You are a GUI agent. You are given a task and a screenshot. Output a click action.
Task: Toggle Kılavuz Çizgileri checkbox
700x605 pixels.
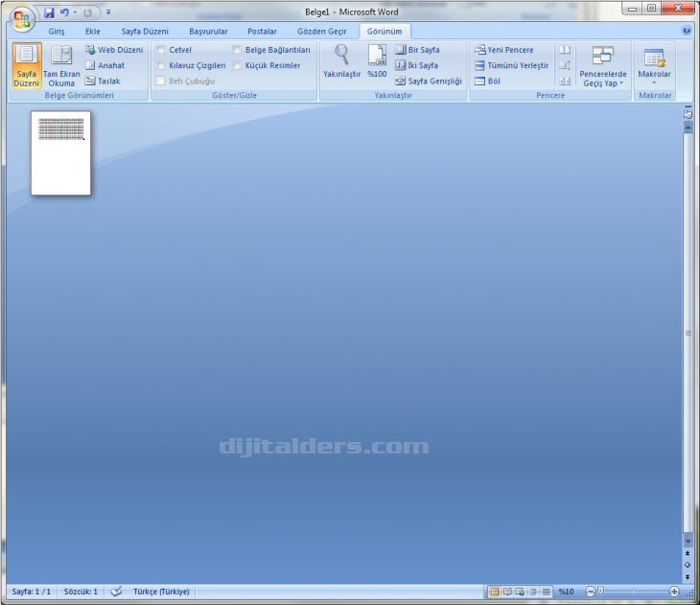[x=161, y=65]
